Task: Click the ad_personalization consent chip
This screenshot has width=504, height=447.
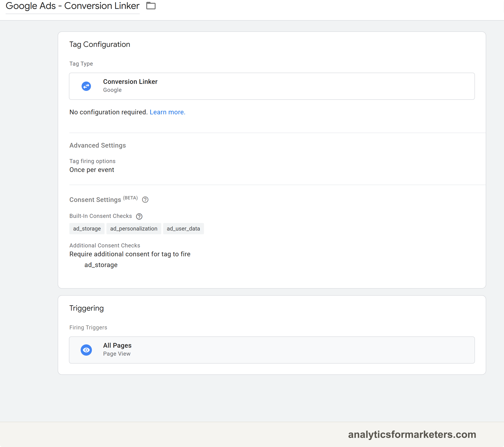Action: (134, 229)
